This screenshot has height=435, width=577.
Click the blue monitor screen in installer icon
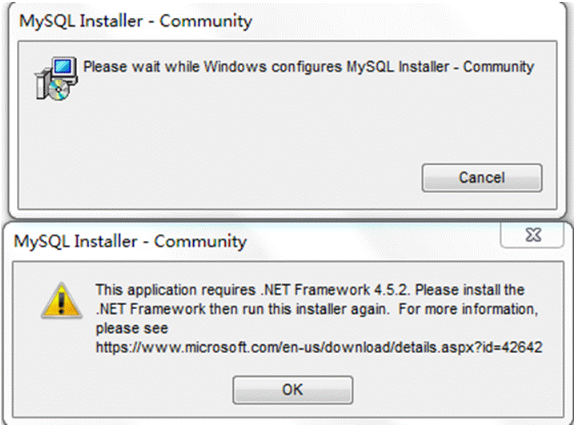click(63, 67)
